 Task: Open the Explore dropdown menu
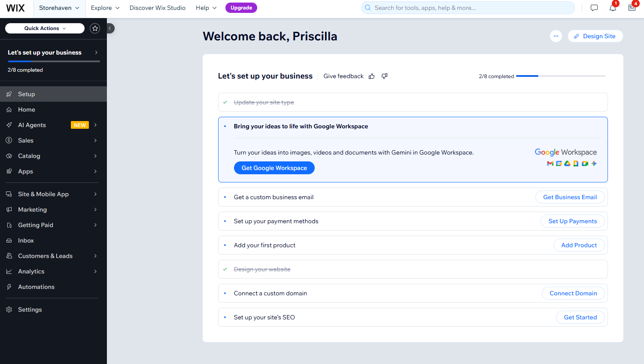105,8
